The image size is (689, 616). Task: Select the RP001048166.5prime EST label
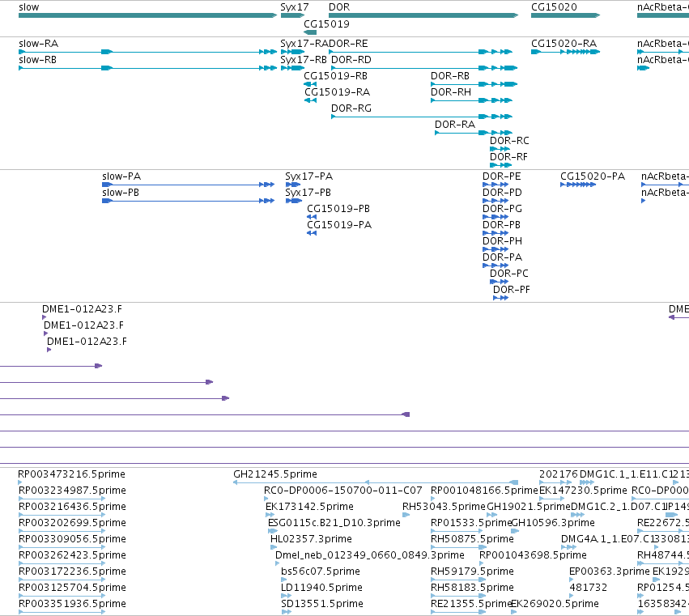pos(484,491)
